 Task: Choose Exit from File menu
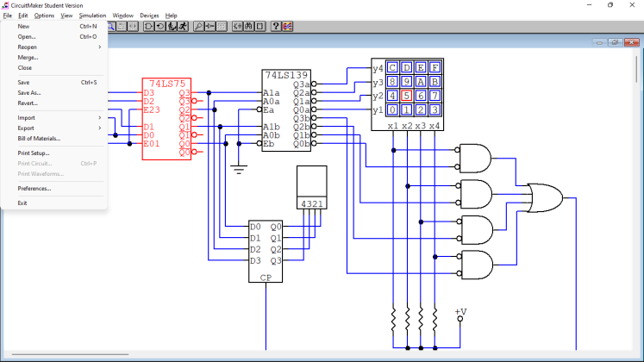pos(53,203)
